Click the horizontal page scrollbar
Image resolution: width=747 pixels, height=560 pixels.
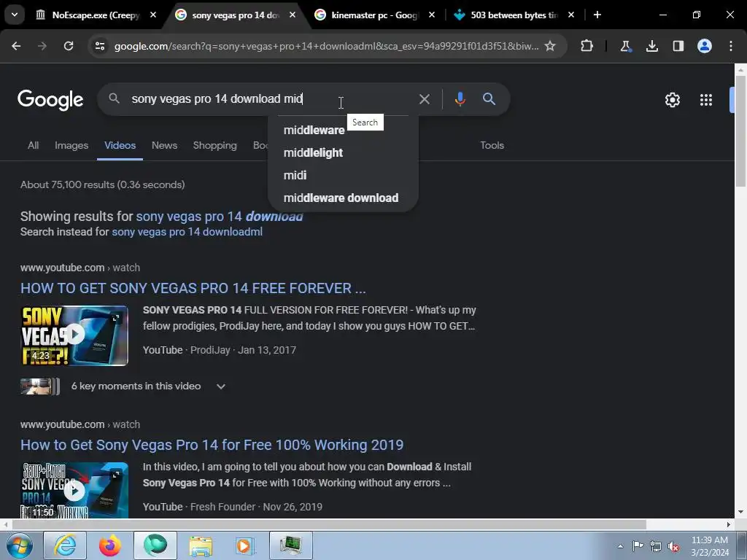tap(329, 524)
